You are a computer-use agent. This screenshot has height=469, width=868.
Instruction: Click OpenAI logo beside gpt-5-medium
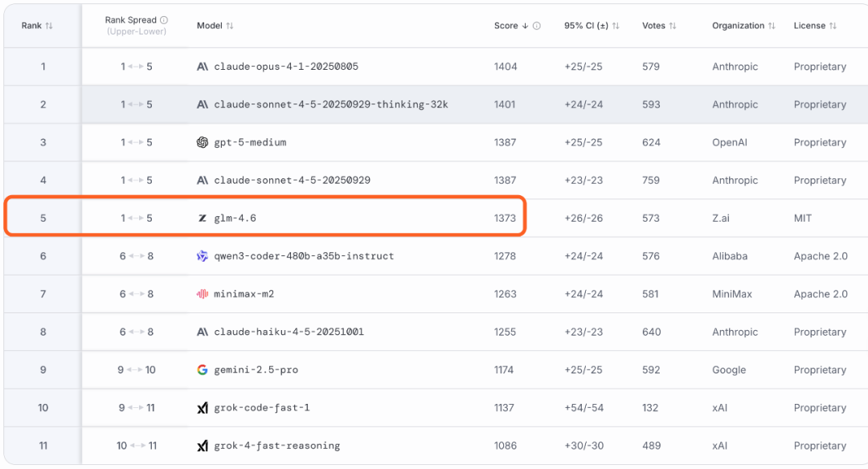(x=203, y=143)
